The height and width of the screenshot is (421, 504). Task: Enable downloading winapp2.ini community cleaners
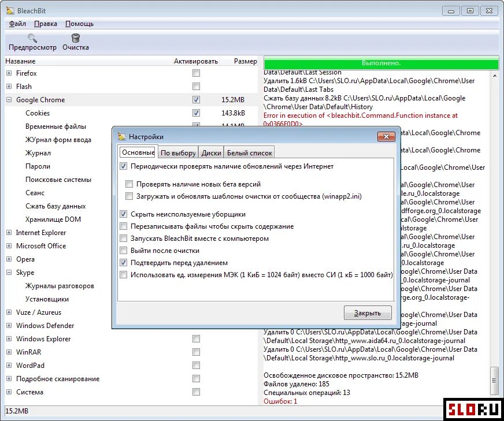click(129, 196)
